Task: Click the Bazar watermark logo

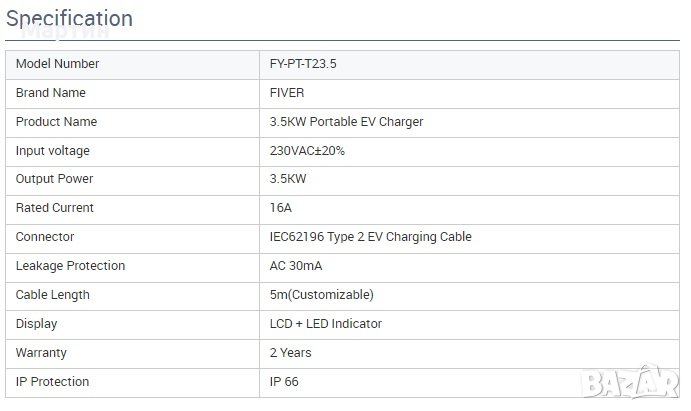Action: tap(639, 383)
